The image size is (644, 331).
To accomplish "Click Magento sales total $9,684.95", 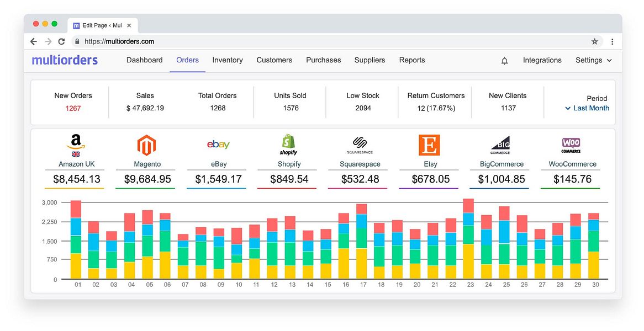I will pyautogui.click(x=147, y=179).
